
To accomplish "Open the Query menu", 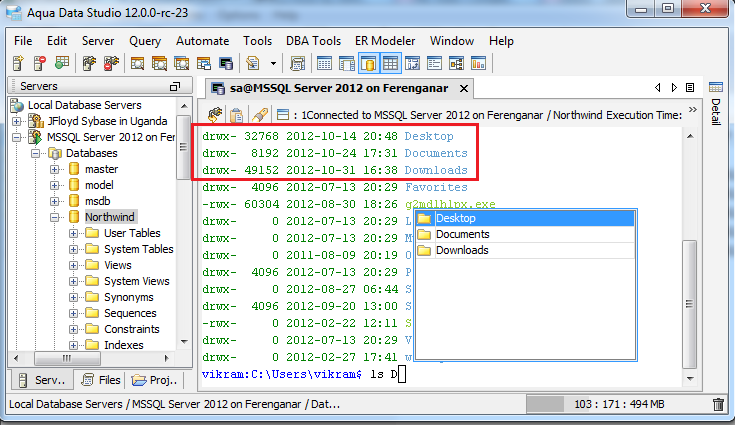I will click(145, 41).
